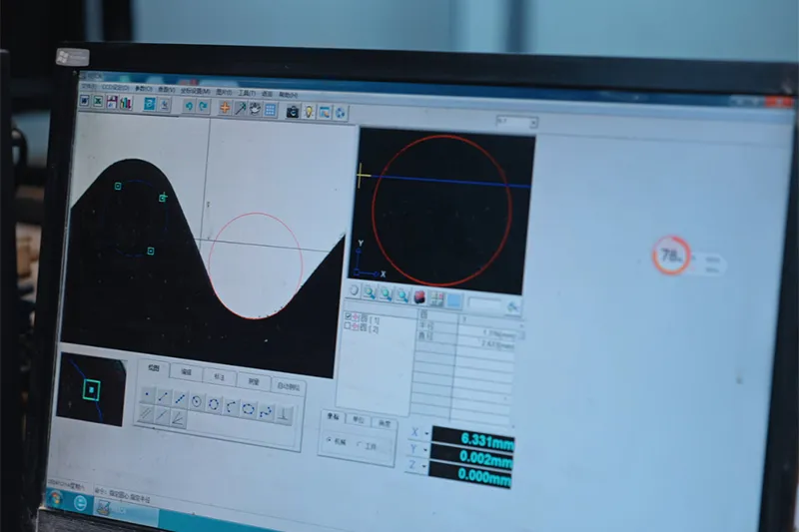This screenshot has height=532, width=799.
Task: Uncheck the first circle item checkbox
Action: point(347,317)
